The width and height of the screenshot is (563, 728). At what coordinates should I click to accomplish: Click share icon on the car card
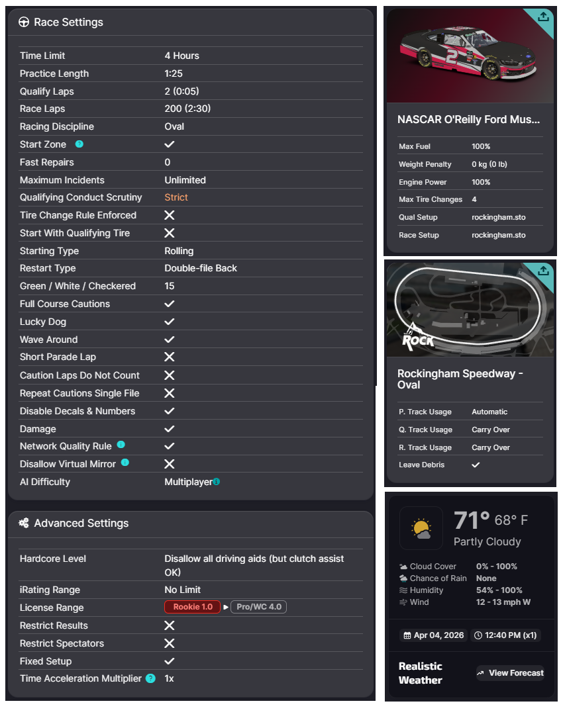(543, 17)
